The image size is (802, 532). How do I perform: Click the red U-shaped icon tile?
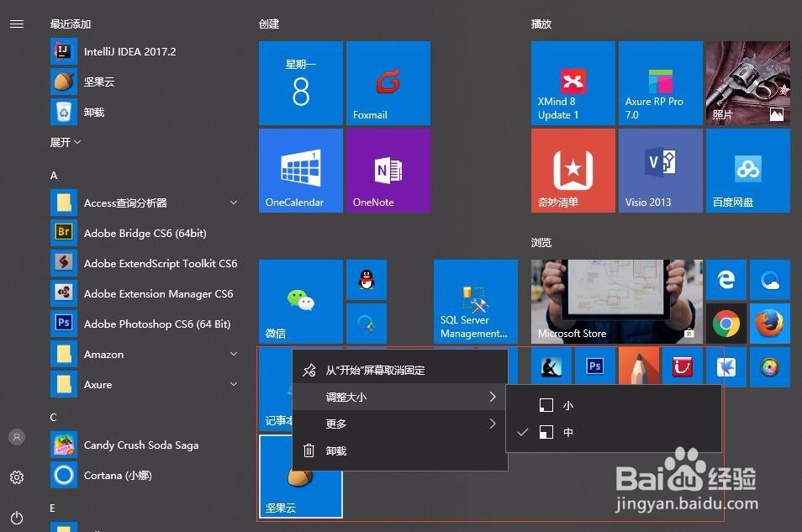pos(683,366)
